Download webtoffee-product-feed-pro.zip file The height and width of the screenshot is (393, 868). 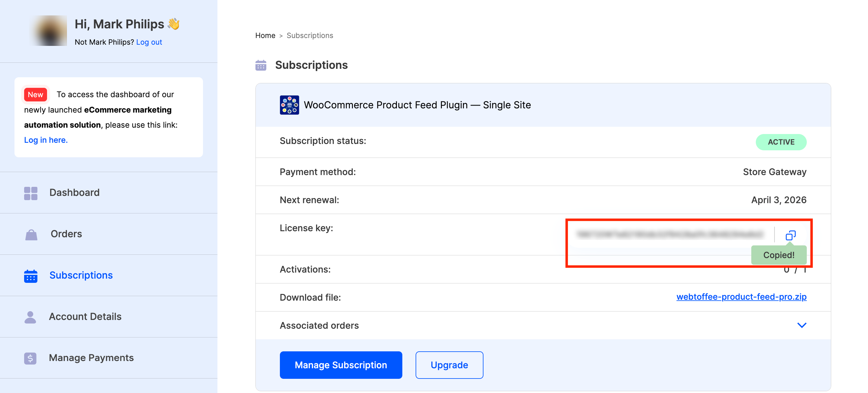tap(741, 297)
